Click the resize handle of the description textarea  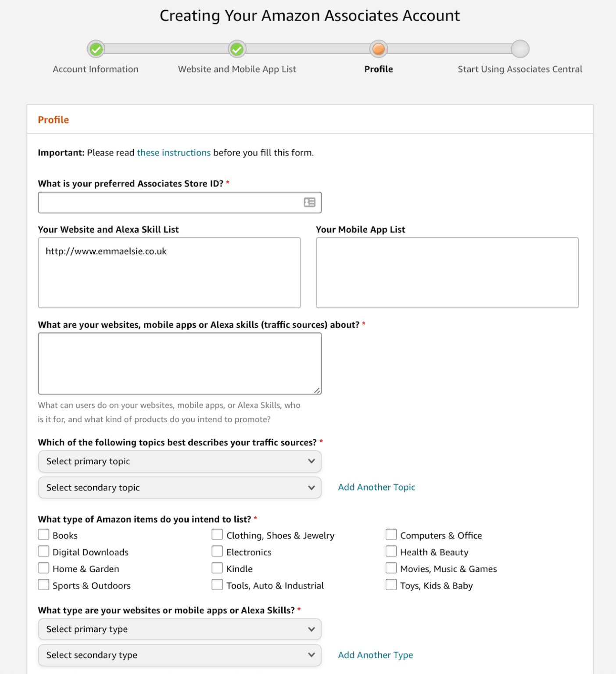pyautogui.click(x=317, y=390)
